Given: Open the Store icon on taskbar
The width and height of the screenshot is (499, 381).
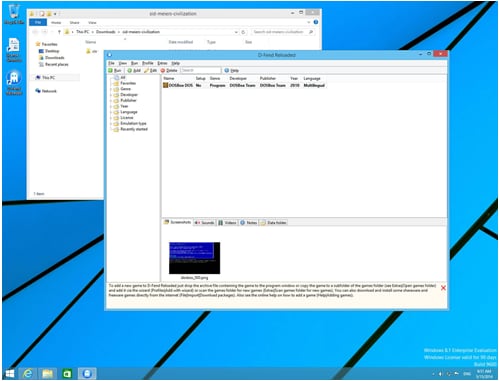Looking at the screenshot, I should point(67,374).
